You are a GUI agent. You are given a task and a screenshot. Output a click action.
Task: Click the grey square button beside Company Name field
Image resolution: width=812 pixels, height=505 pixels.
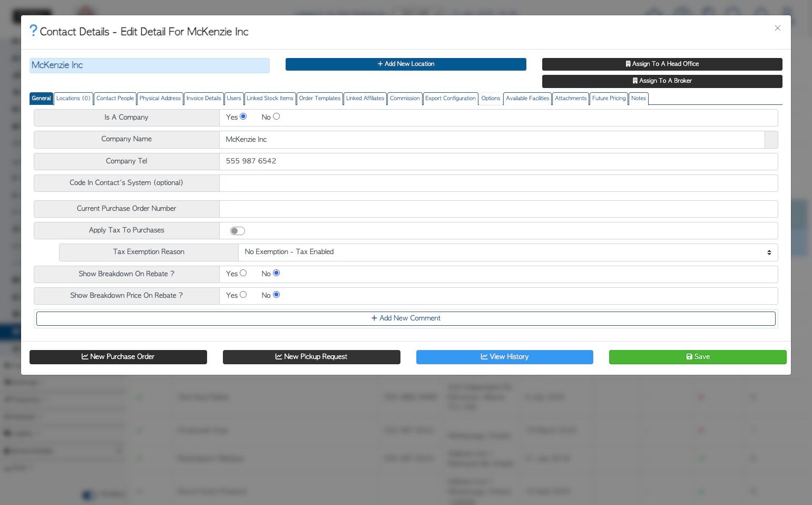pos(771,140)
